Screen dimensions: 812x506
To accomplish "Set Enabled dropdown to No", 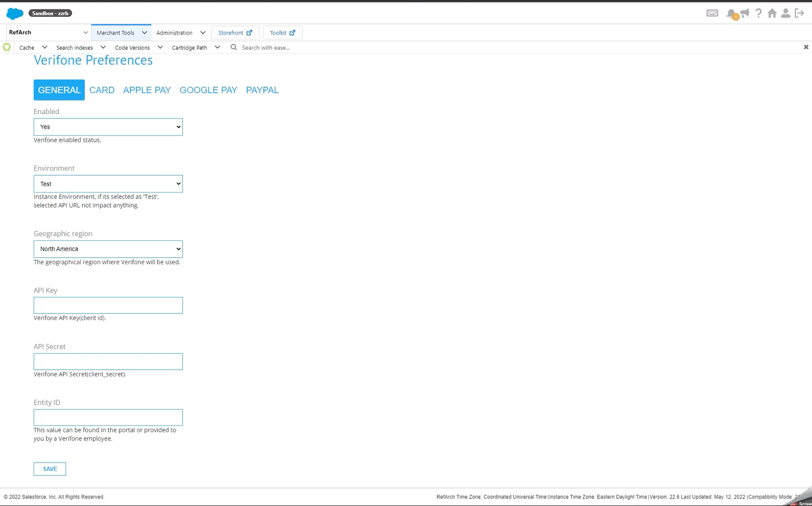I will coord(108,127).
